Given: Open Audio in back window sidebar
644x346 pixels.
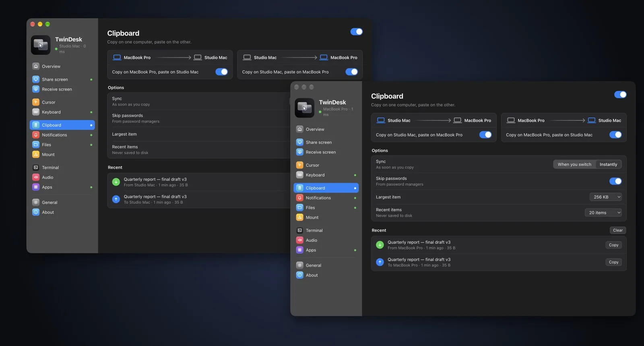Looking at the screenshot, I should (62, 177).
